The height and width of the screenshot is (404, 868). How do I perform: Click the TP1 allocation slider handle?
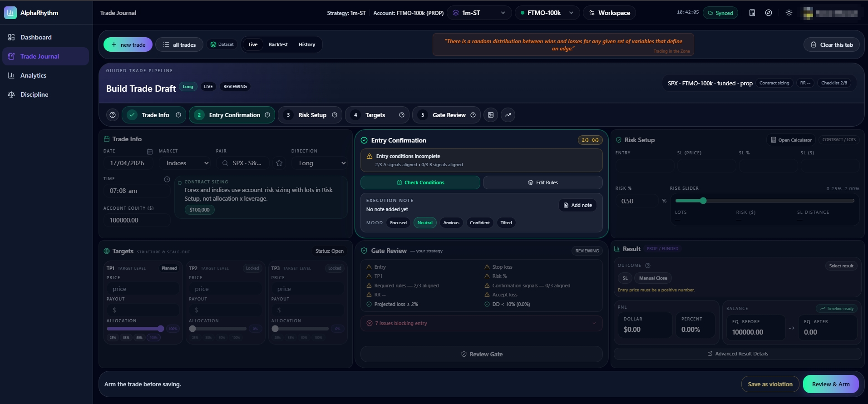161,329
